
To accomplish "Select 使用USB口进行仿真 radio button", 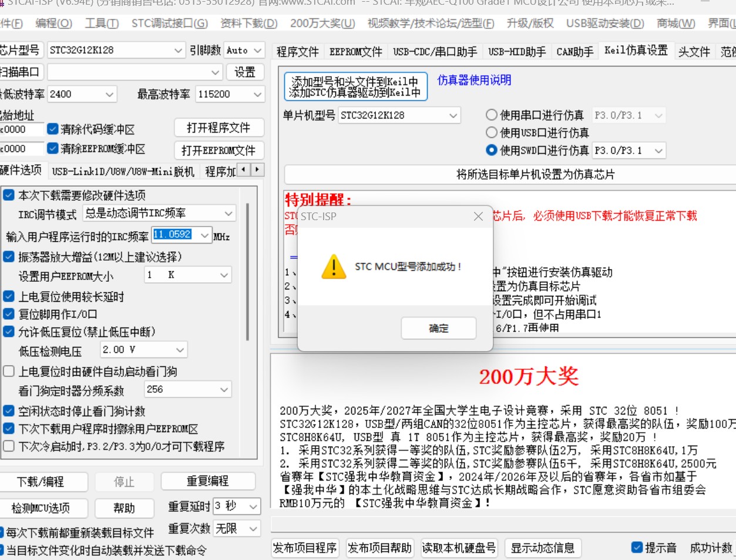I will click(x=492, y=133).
